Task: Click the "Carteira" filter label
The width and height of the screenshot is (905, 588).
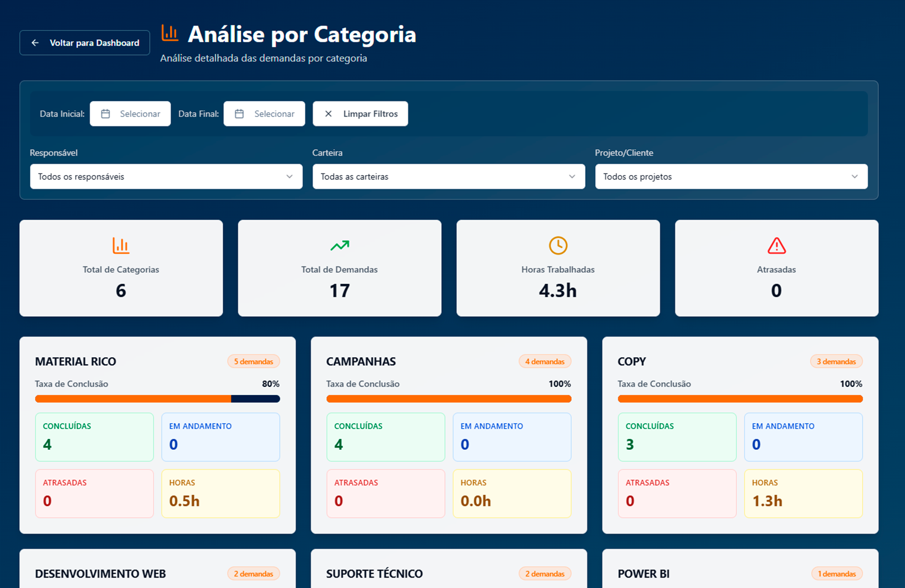Action: coord(327,153)
